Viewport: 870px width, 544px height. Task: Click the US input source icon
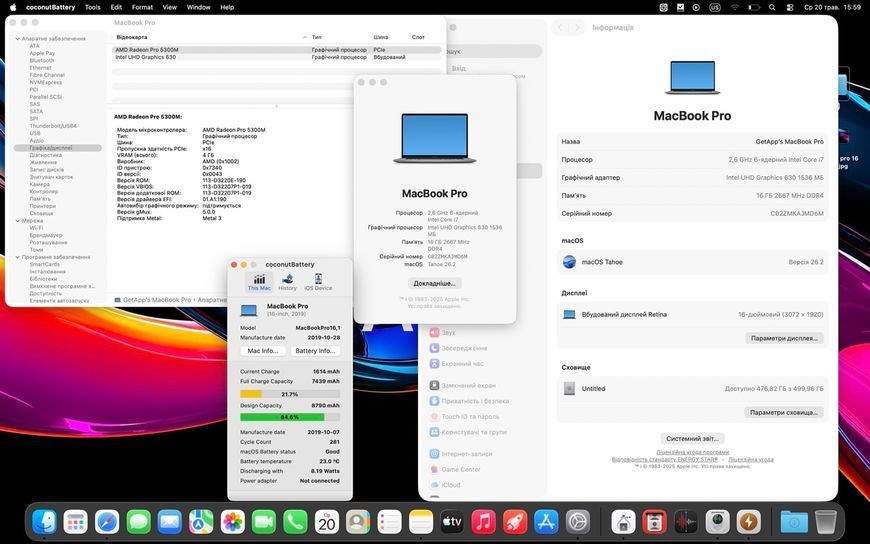point(715,7)
